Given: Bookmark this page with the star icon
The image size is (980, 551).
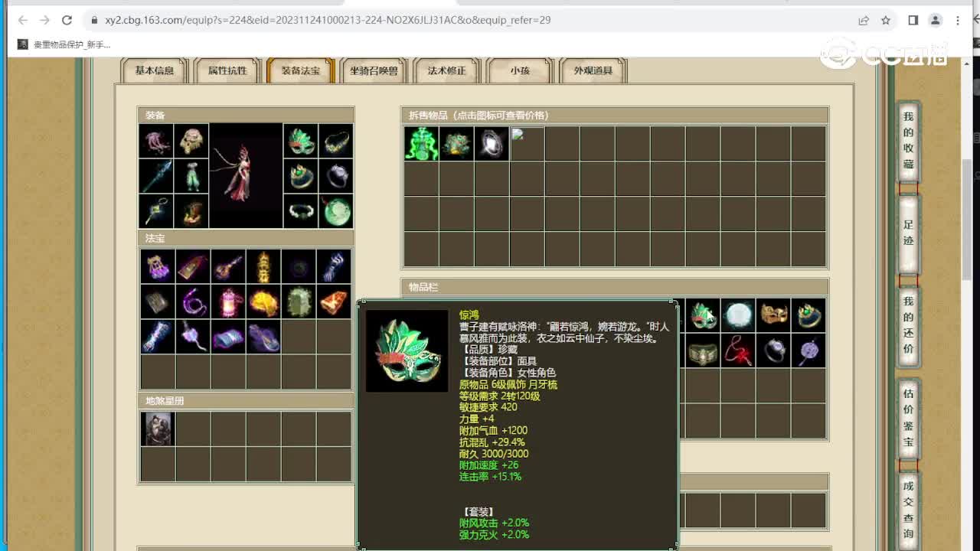Looking at the screenshot, I should [x=886, y=21].
